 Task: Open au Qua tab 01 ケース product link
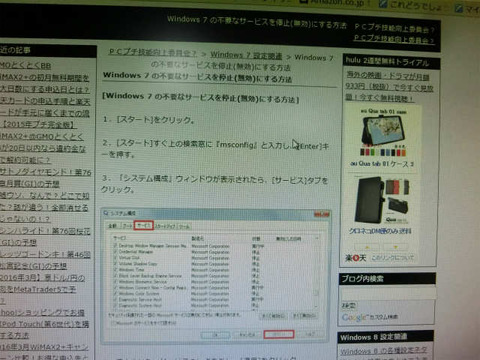tap(382, 164)
